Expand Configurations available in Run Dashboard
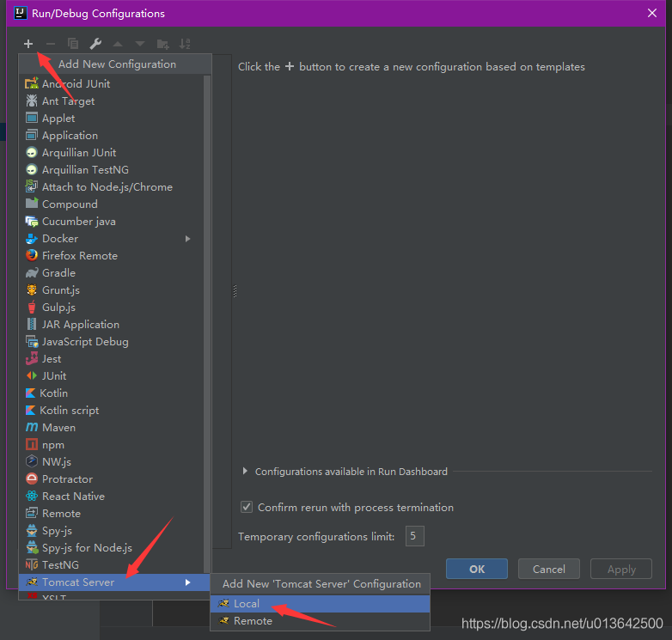Screen dimensions: 672x640 pos(245,472)
